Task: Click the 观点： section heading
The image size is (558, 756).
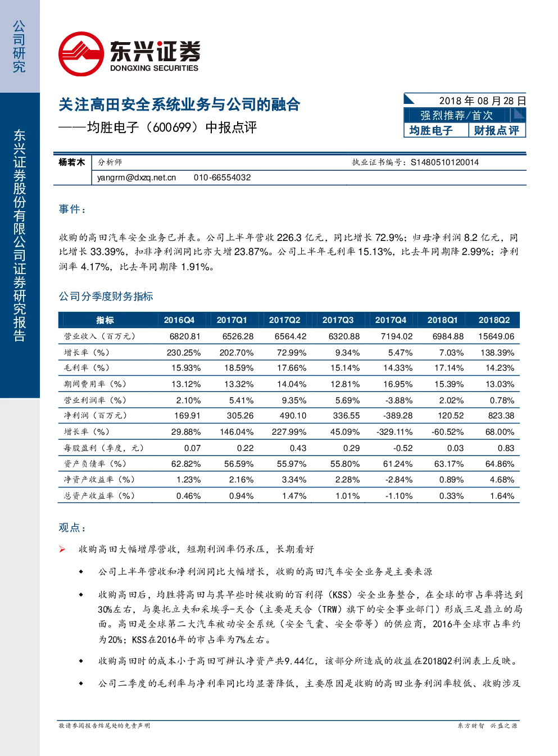Action: tap(73, 527)
